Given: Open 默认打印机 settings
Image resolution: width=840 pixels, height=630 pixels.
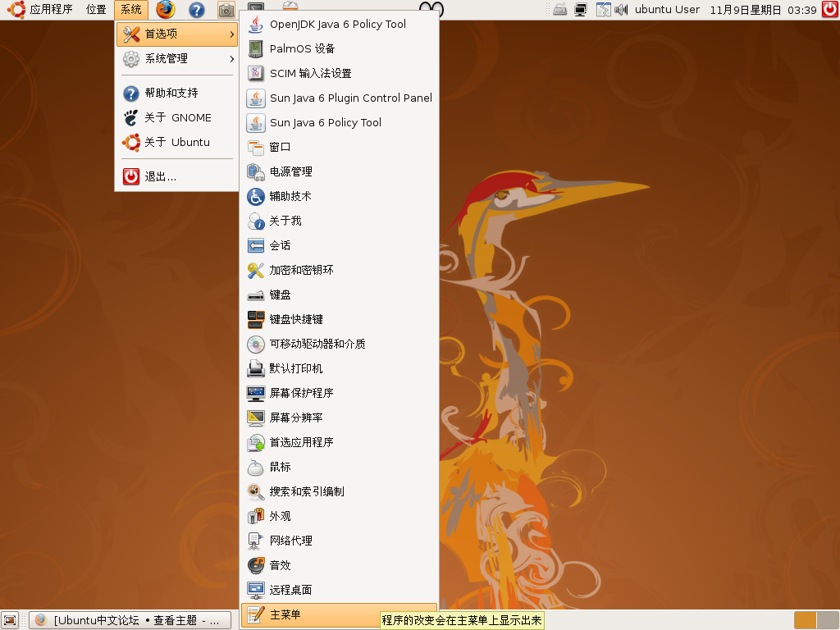Looking at the screenshot, I should click(x=339, y=369).
